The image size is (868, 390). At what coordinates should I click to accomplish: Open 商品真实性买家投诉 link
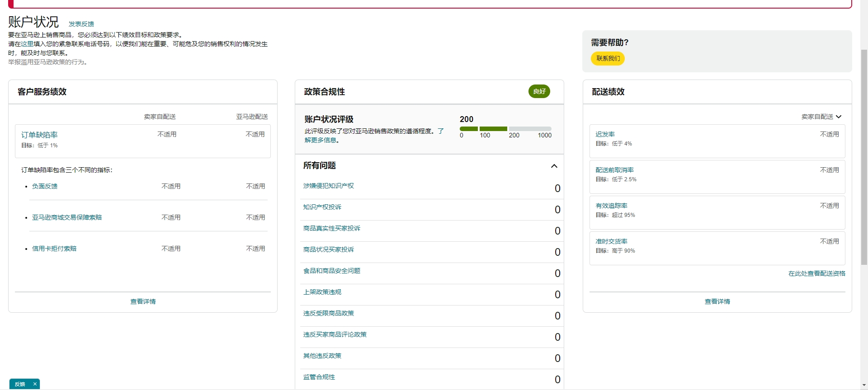pos(331,228)
